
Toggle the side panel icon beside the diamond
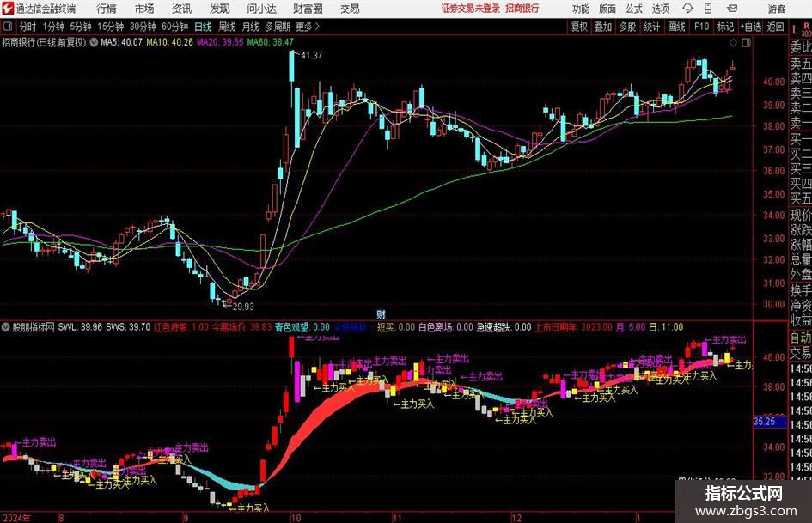(746, 43)
